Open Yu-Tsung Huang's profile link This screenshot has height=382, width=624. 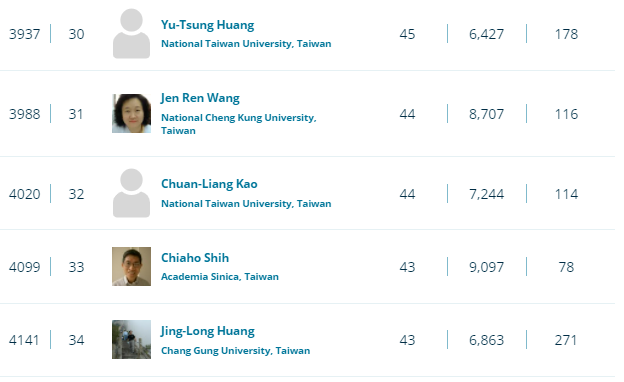(207, 25)
